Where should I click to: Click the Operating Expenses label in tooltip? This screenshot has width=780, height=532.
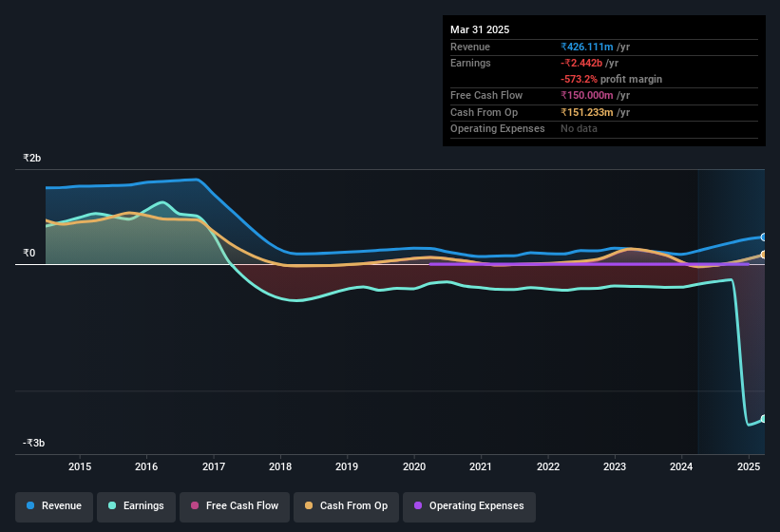pos(498,128)
